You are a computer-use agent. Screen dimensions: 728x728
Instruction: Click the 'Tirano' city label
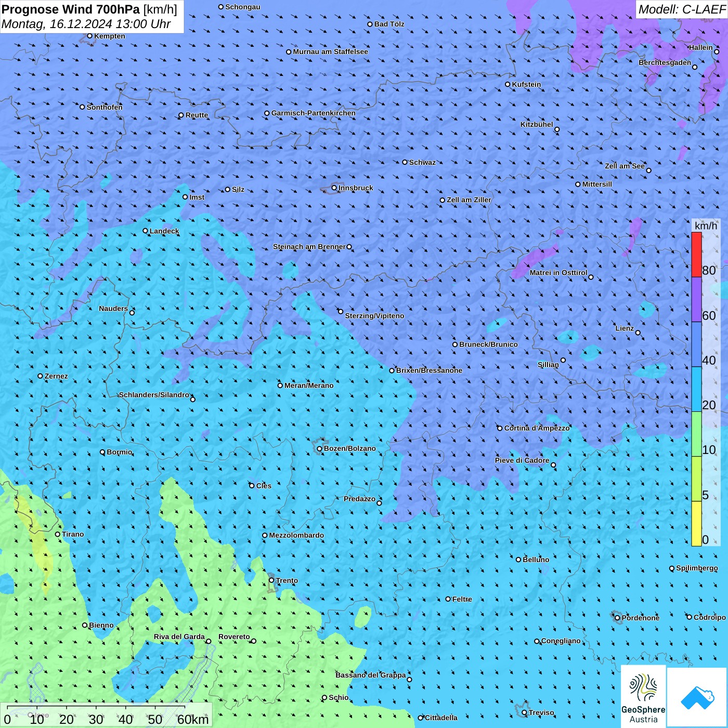tap(73, 534)
